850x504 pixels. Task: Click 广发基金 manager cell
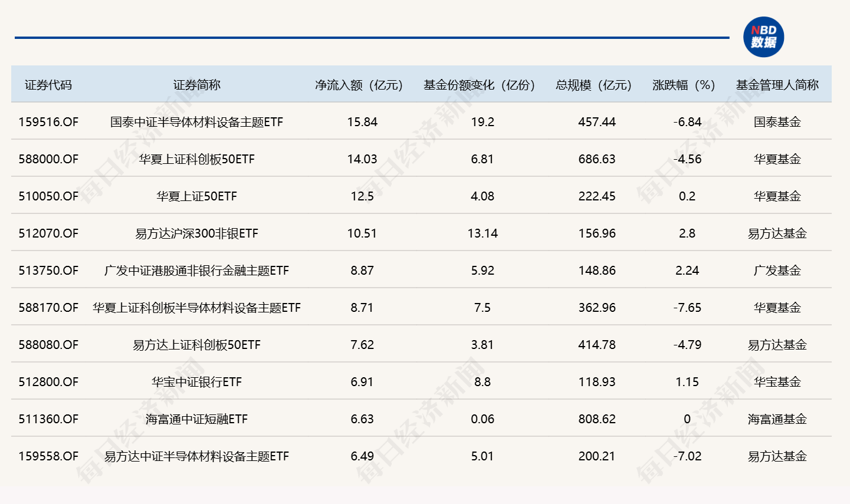click(777, 271)
